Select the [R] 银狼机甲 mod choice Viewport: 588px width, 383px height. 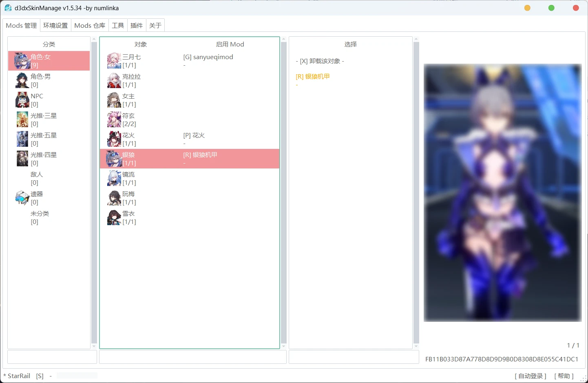click(313, 76)
